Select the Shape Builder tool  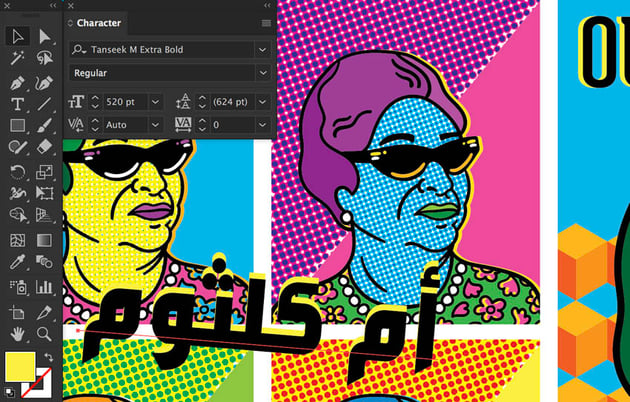[x=17, y=214]
